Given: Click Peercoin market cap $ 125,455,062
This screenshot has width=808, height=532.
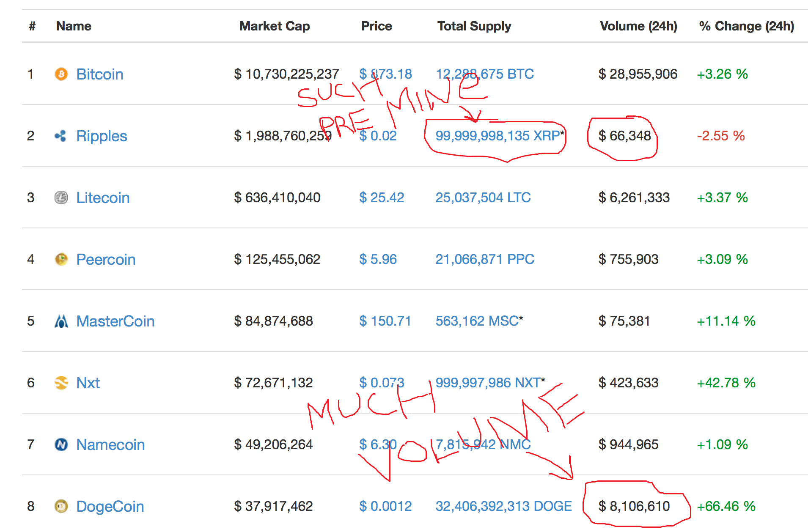Looking at the screenshot, I should click(277, 259).
